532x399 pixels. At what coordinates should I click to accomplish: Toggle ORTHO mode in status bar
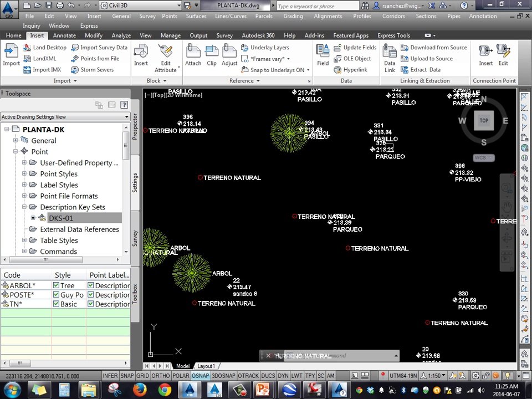tap(161, 376)
